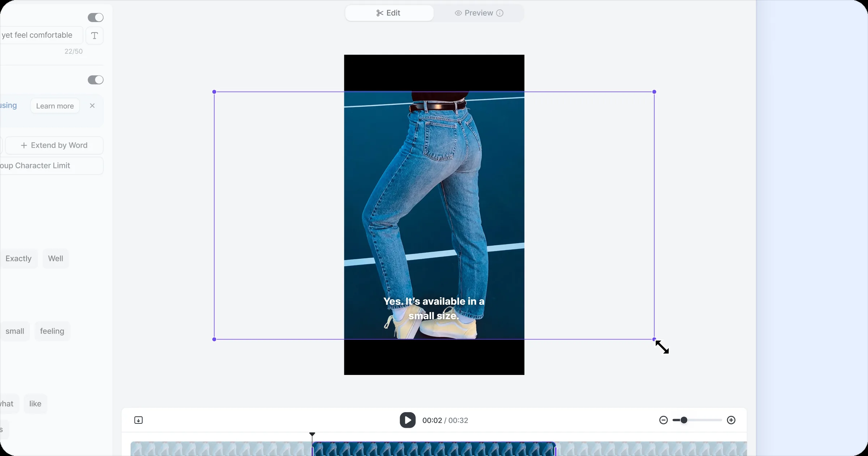Viewport: 868px width, 456px height.
Task: Select the 'like' word chip
Action: pyautogui.click(x=35, y=404)
